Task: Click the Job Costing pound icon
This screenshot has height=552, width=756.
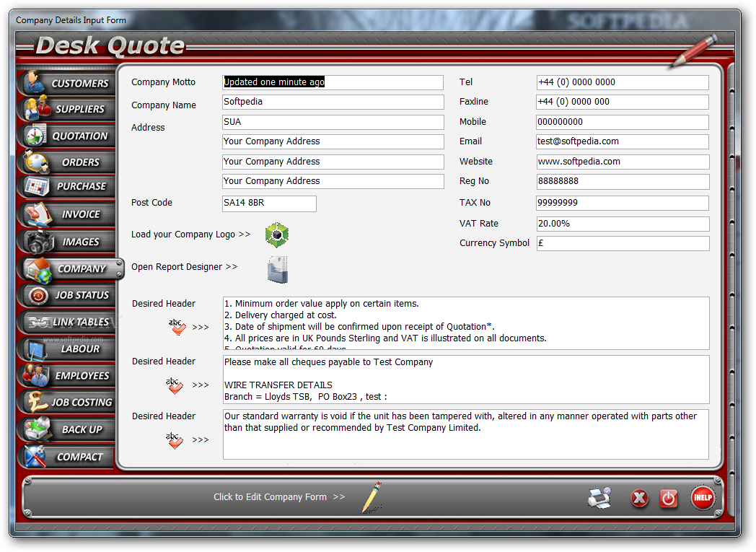Action: point(37,402)
